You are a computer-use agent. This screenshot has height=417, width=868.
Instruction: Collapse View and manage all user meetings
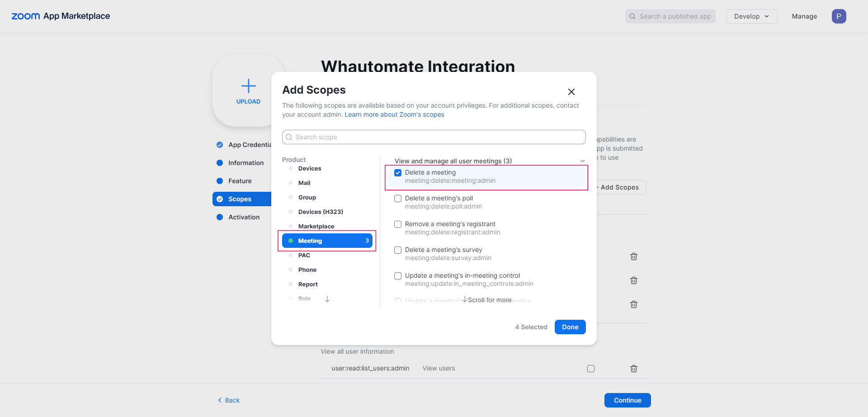(583, 161)
